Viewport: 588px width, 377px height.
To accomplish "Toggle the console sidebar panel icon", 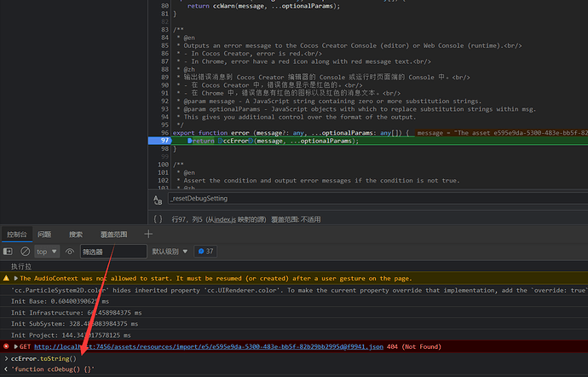I will [x=8, y=252].
